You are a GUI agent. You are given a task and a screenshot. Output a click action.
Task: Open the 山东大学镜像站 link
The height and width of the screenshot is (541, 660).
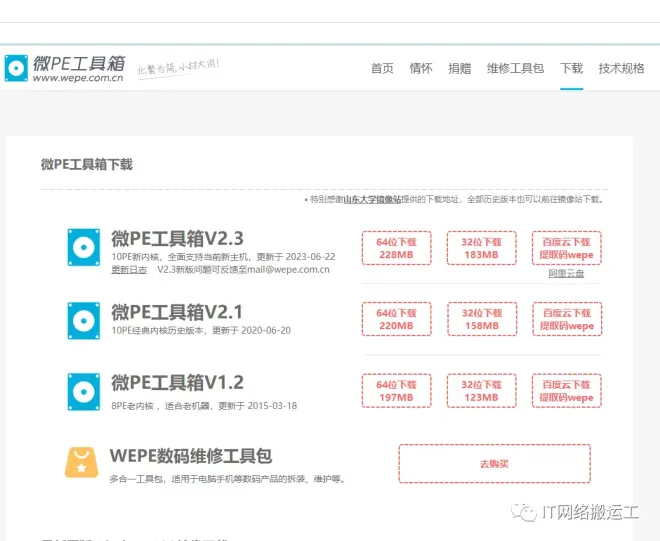pyautogui.click(x=373, y=200)
